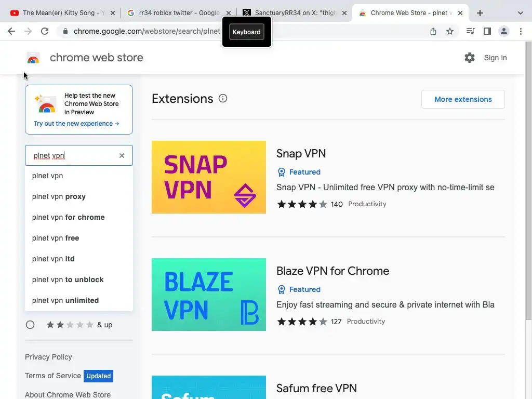Image resolution: width=532 pixels, height=399 pixels.
Task: Click Blaze VPN star rating
Action: coord(302,322)
